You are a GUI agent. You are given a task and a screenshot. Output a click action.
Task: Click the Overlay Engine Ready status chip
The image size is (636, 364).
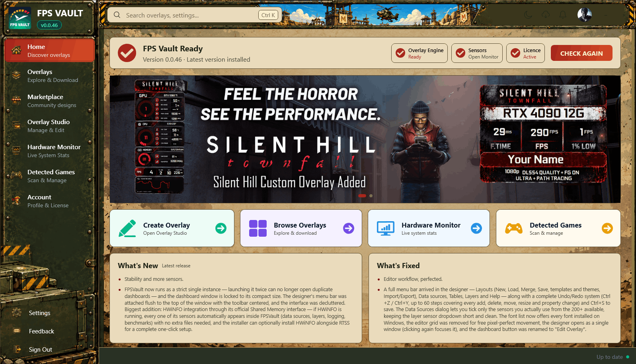point(419,53)
